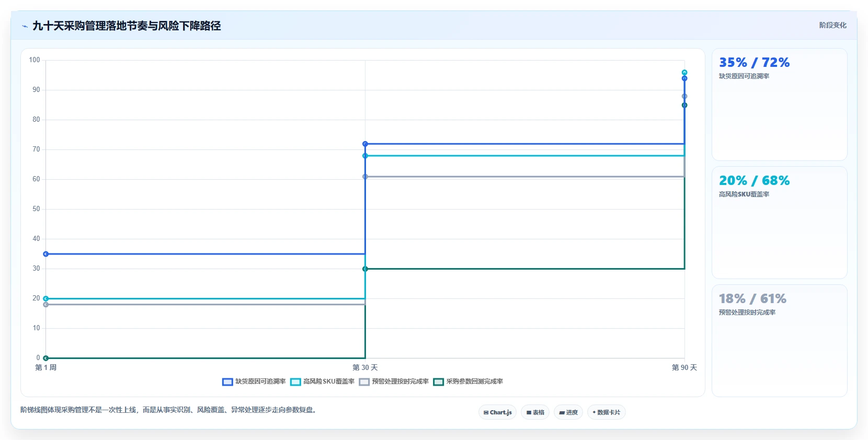Viewport: 868px width, 440px height.
Task: Click the 高风险SKU覆盖率 point at 第 90 天
Action: [684, 73]
